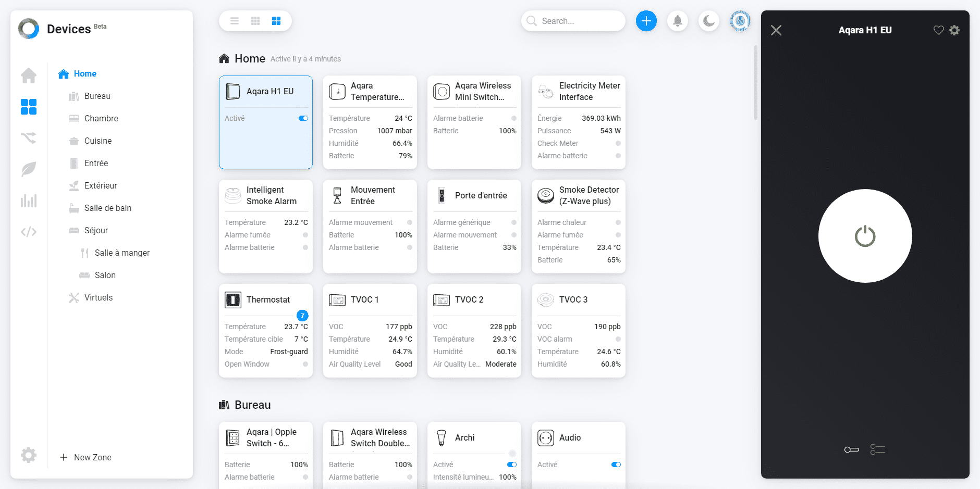
Task: Click the Thermostat target temperature badge 7
Action: pos(302,316)
